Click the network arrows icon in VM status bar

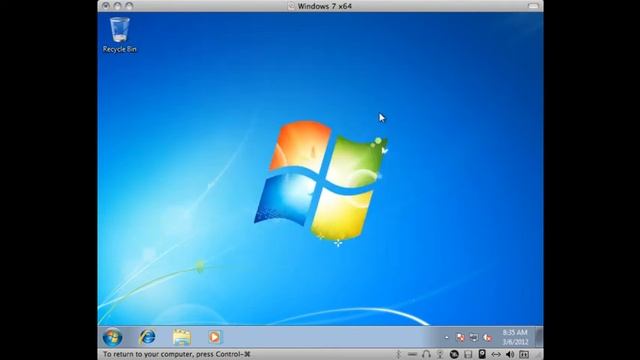coord(496,354)
